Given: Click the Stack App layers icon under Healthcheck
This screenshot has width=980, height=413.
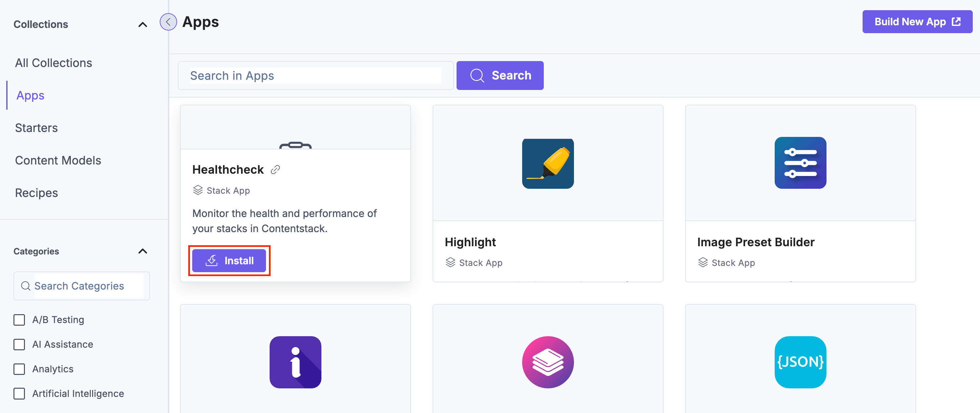Looking at the screenshot, I should (x=198, y=190).
